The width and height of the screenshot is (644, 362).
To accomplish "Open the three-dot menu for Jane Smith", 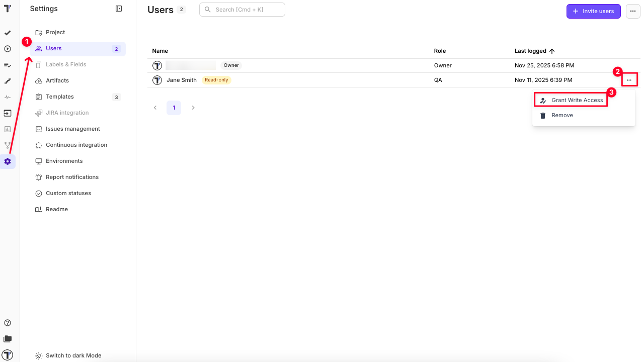I will [x=629, y=79].
